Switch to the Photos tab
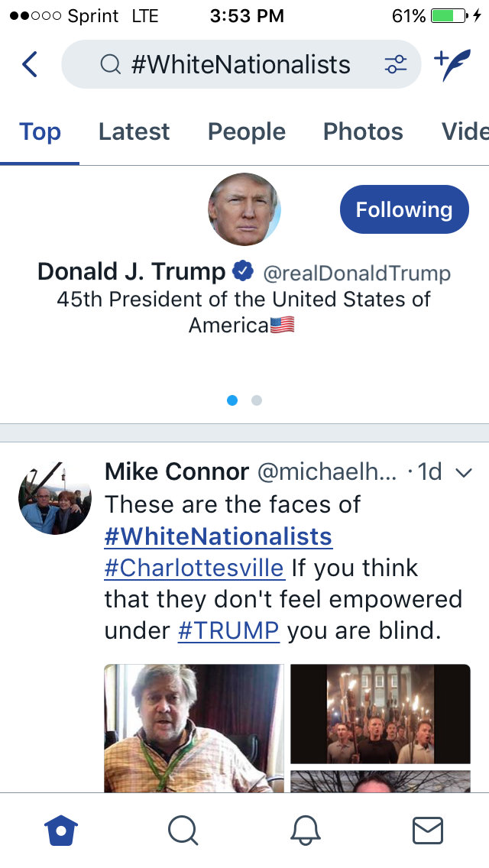This screenshot has height=868, width=489. pyautogui.click(x=363, y=131)
